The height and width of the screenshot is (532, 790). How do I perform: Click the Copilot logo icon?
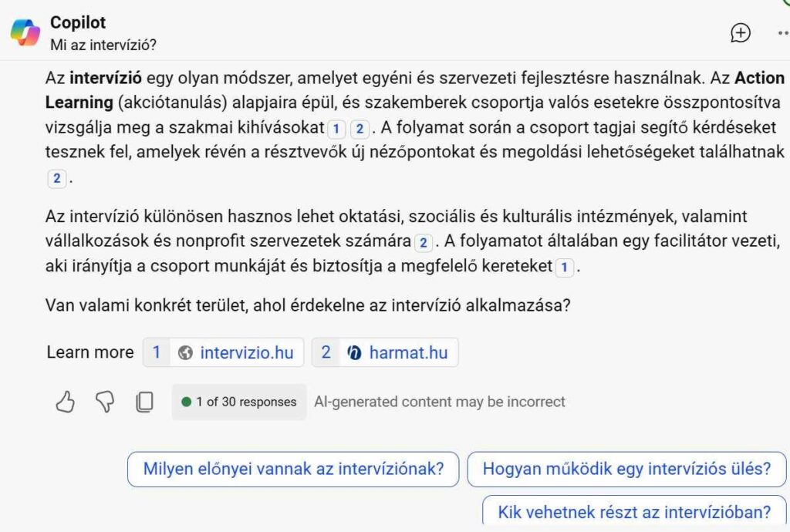(25, 32)
